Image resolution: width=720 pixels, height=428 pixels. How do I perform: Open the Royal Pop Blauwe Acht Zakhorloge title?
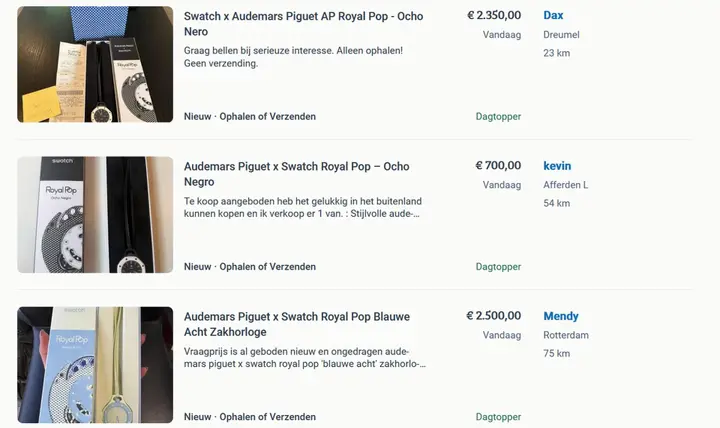click(297, 324)
